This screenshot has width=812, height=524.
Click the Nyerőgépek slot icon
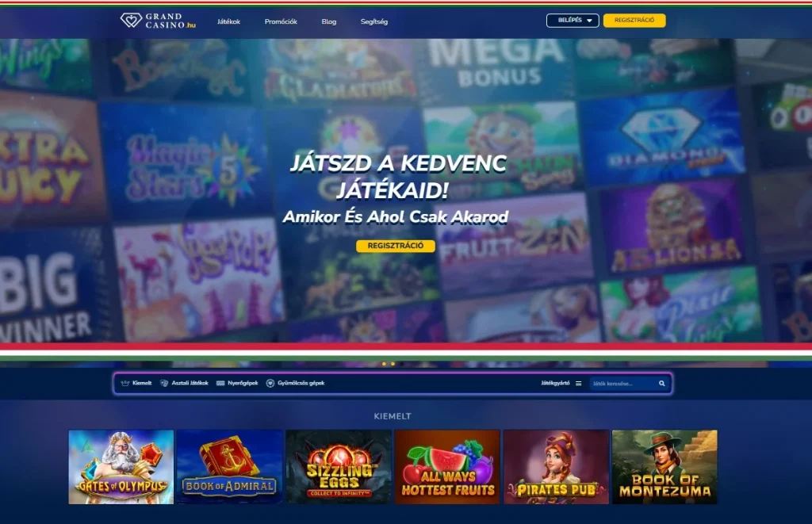tap(220, 383)
